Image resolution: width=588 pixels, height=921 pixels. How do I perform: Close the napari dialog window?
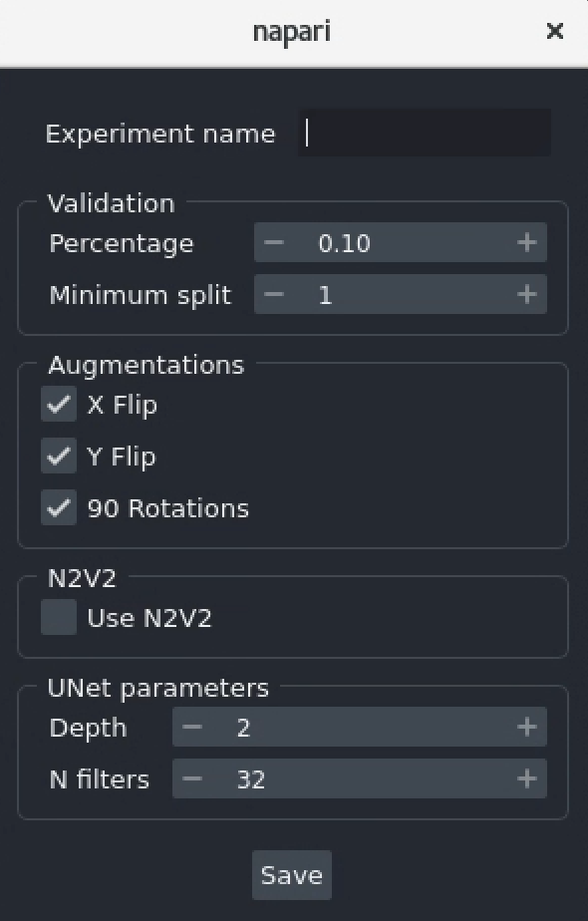coord(555,31)
